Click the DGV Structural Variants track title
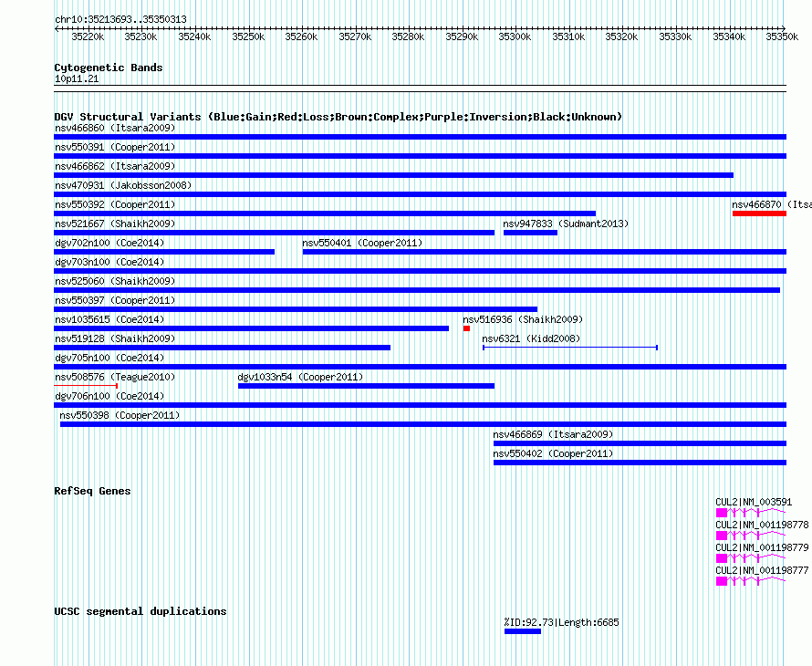This screenshot has width=812, height=666. click(338, 117)
